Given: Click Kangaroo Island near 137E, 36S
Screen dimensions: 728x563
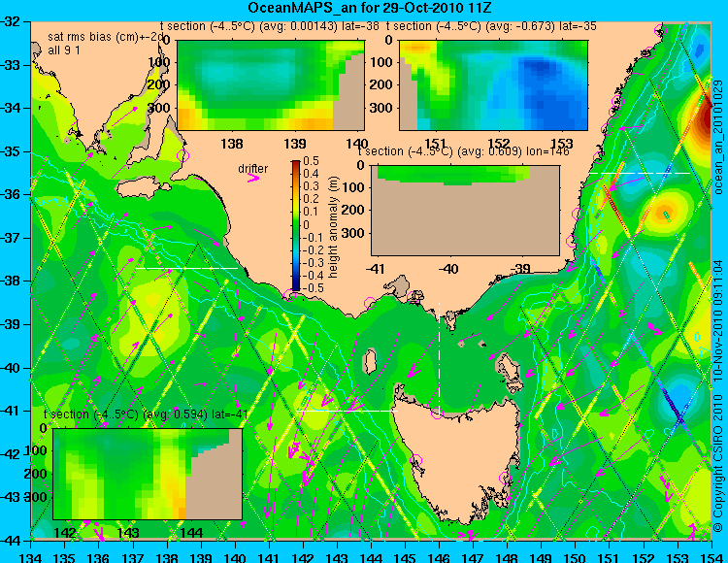Looking at the screenshot, I should coord(144,188).
